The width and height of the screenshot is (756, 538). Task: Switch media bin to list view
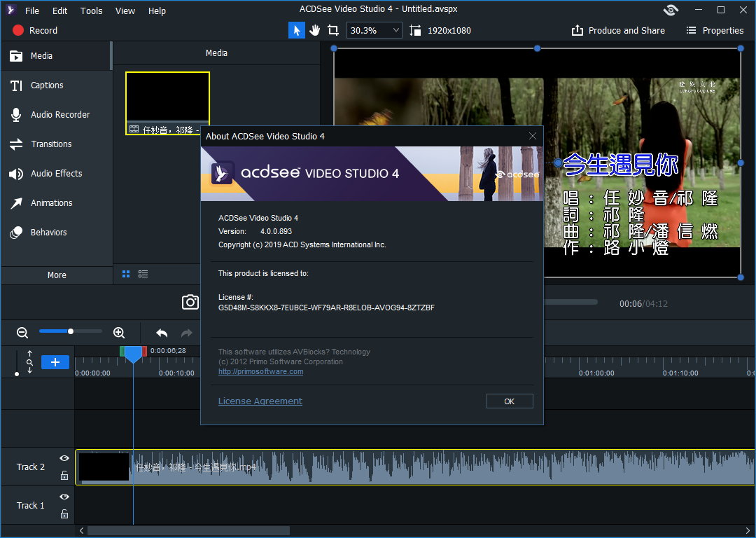[x=143, y=274]
